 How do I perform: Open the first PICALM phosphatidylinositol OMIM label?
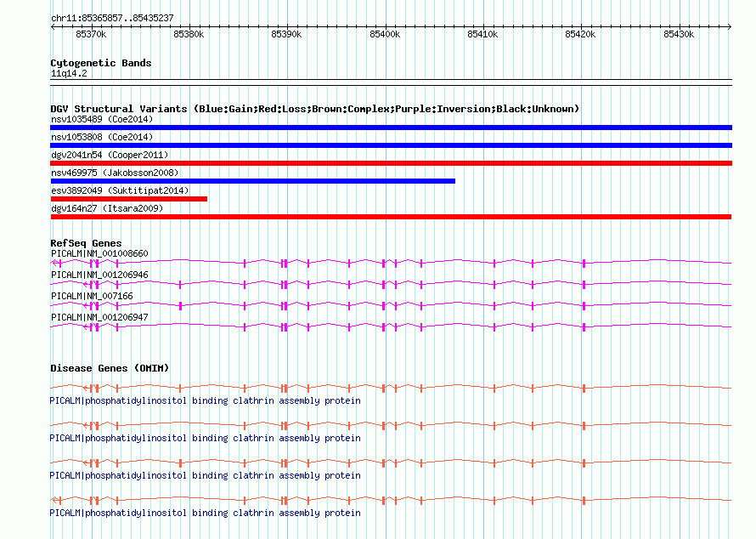pos(205,401)
